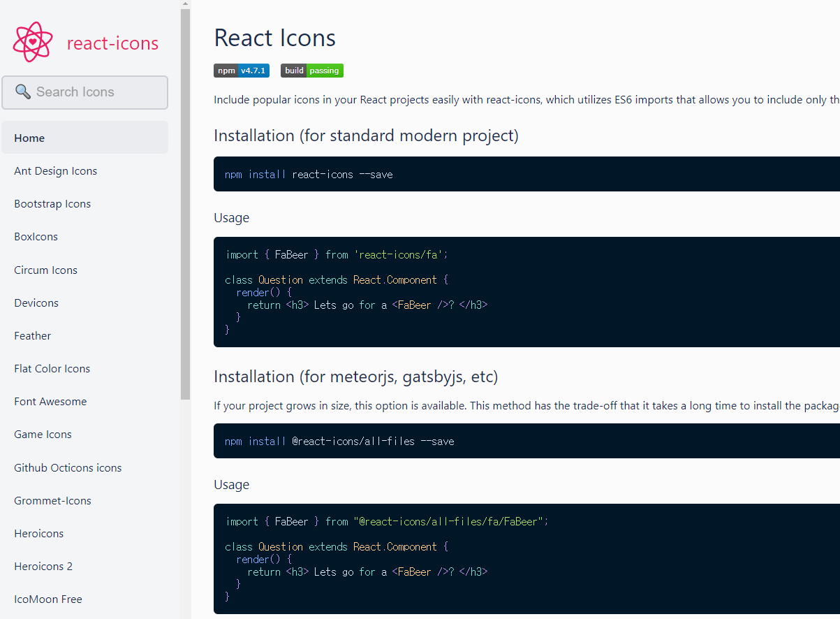
Task: Open Bootstrap Icons set
Action: pyautogui.click(x=52, y=204)
